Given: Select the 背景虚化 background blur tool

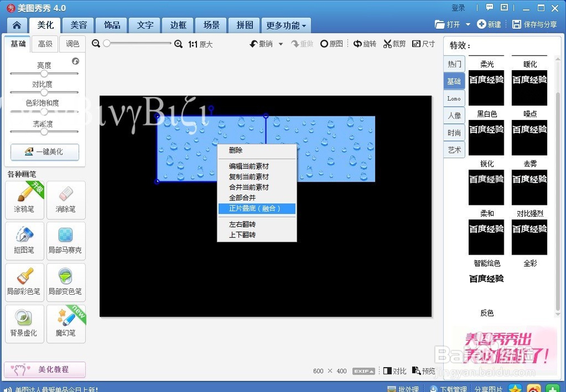Looking at the screenshot, I should pos(24,324).
